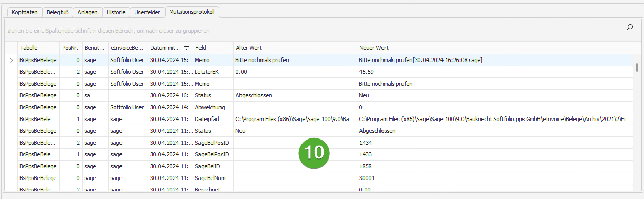Select the Mutationsprotokoll tab
The height and width of the screenshot is (199, 644).
tap(192, 12)
